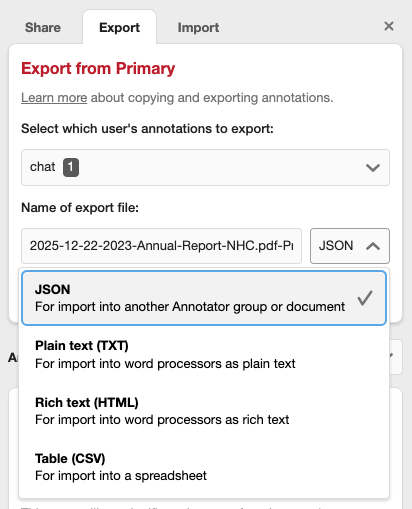Collapse the JSON format dropdown

(350, 246)
